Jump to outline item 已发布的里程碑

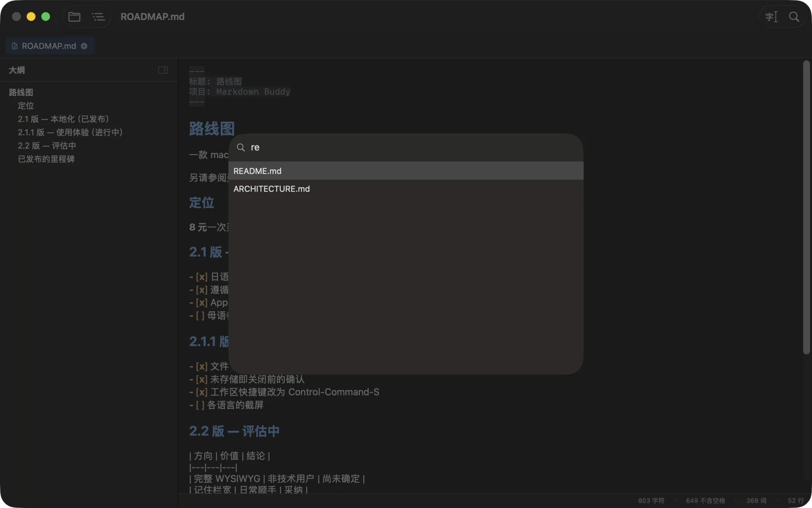click(x=46, y=159)
